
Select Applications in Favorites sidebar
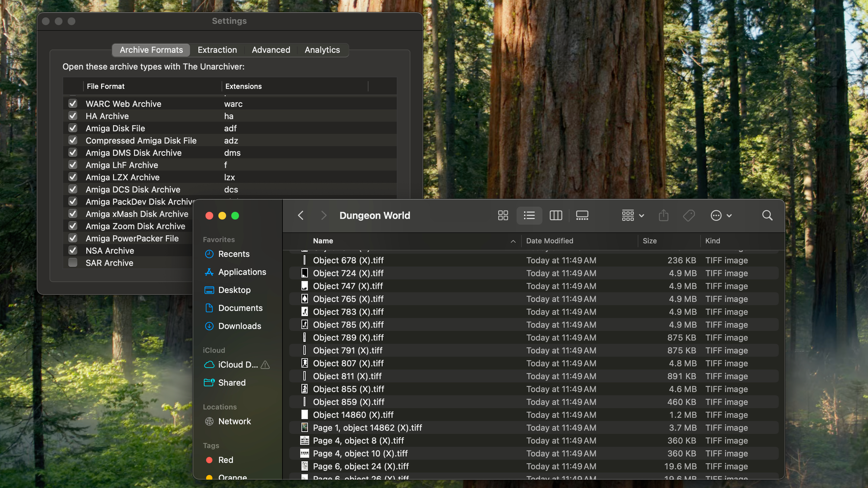242,272
